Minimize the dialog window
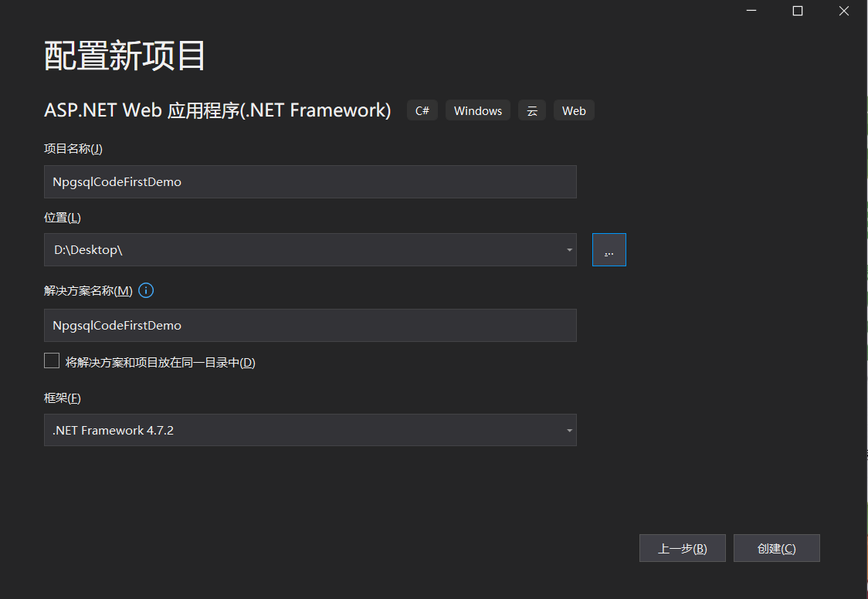The width and height of the screenshot is (868, 599). point(751,11)
